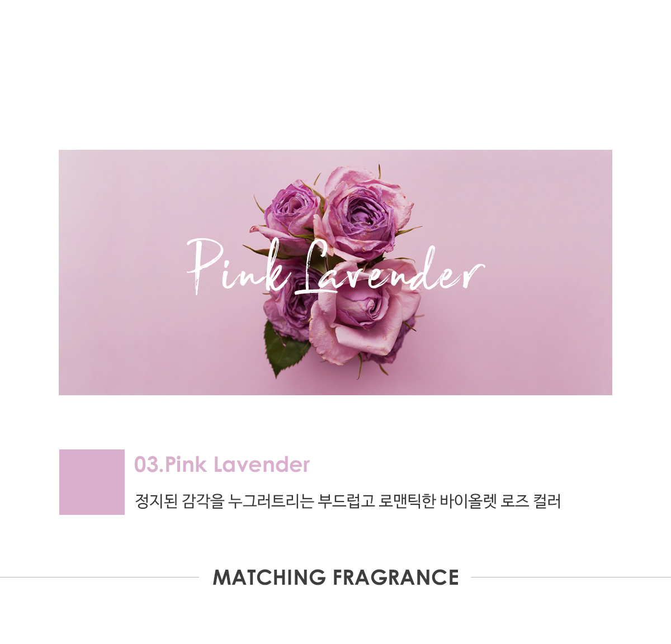Click the green leaf under the roses

click(x=285, y=349)
